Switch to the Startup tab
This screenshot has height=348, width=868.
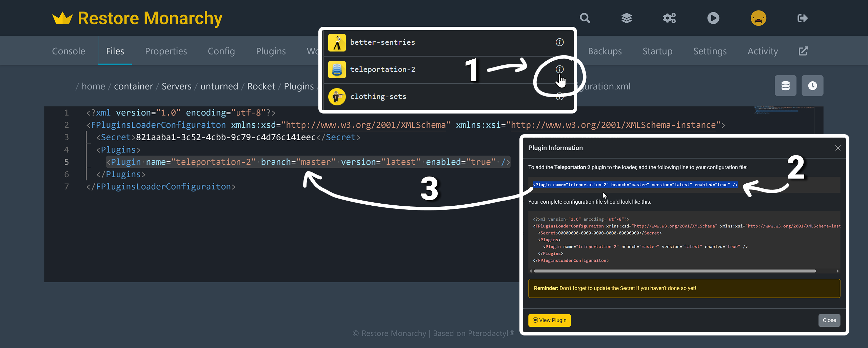click(657, 51)
